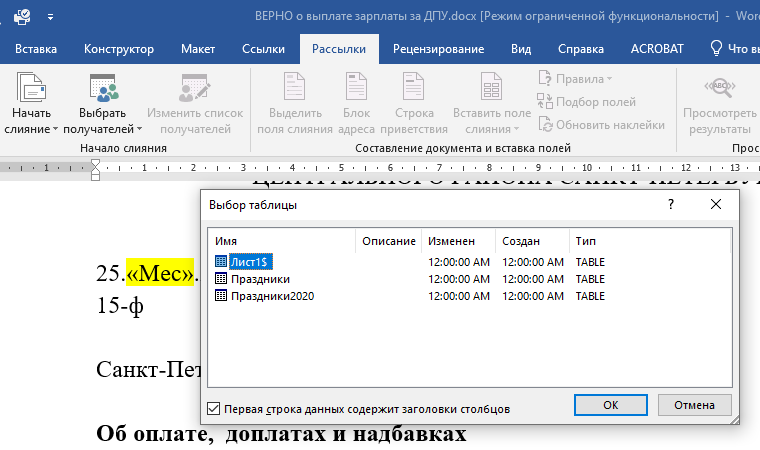Screen dimensions: 760x450
Task: Click the dialog help question mark
Action: pyautogui.click(x=671, y=204)
